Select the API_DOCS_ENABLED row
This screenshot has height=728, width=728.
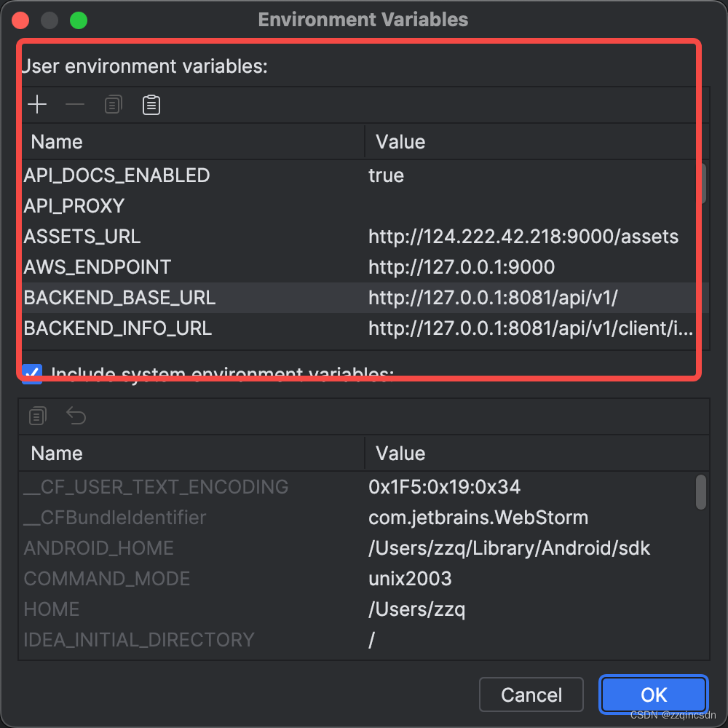[359, 175]
